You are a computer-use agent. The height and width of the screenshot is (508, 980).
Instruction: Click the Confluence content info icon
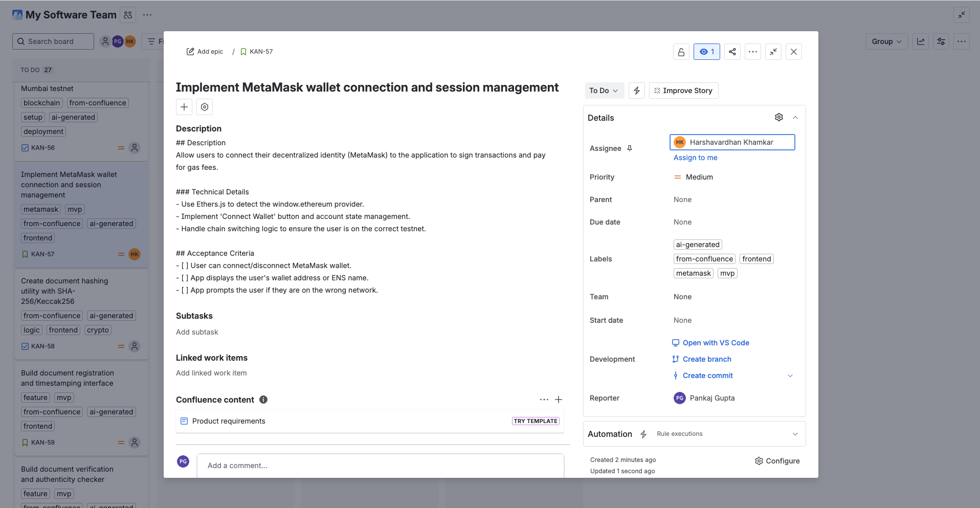[263, 400]
